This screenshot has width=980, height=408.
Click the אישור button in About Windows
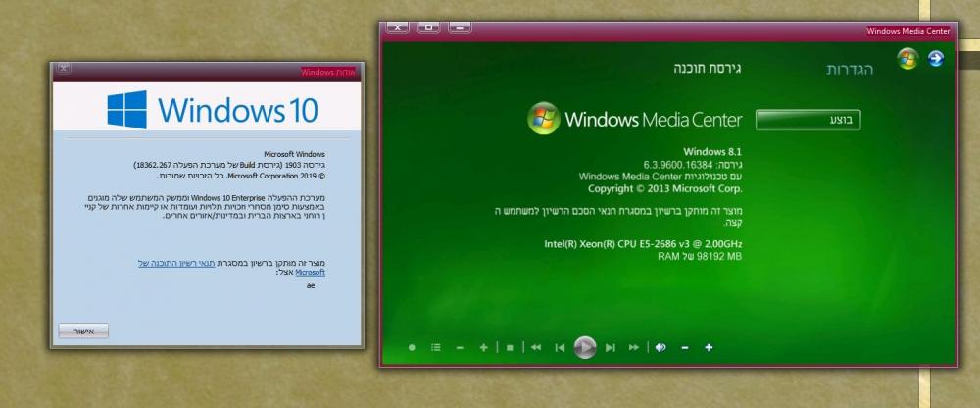(83, 331)
